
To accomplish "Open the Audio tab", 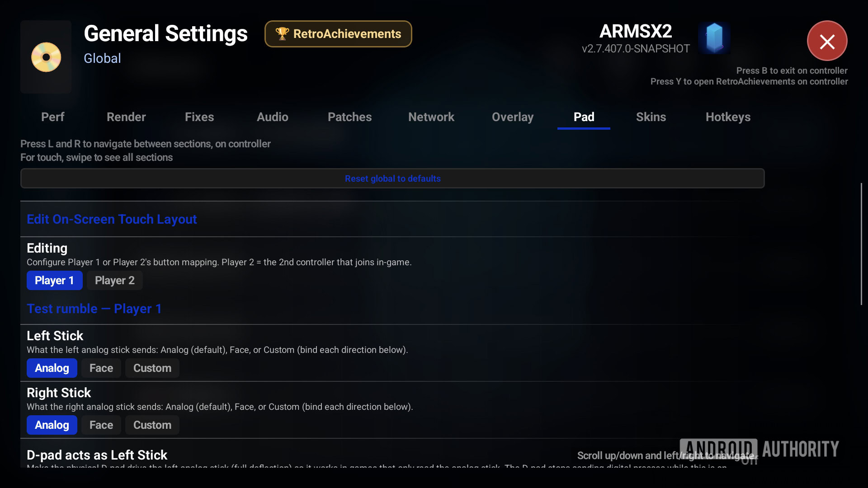I will (x=273, y=117).
